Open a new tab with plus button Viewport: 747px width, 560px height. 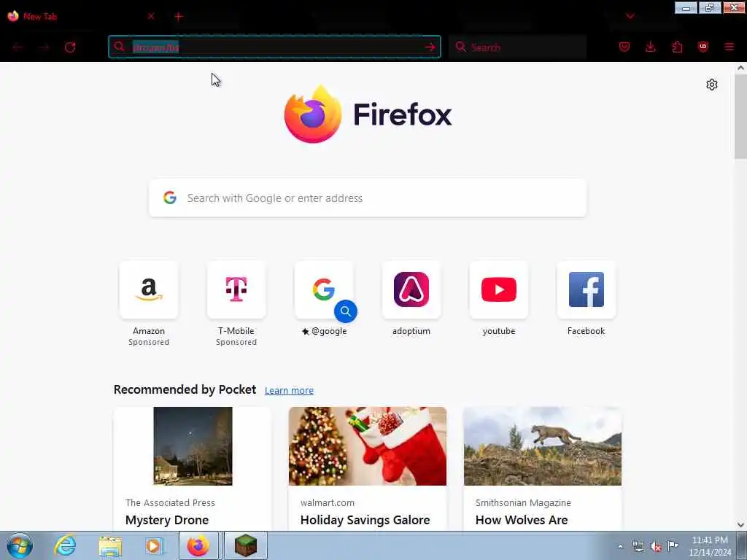coord(179,17)
